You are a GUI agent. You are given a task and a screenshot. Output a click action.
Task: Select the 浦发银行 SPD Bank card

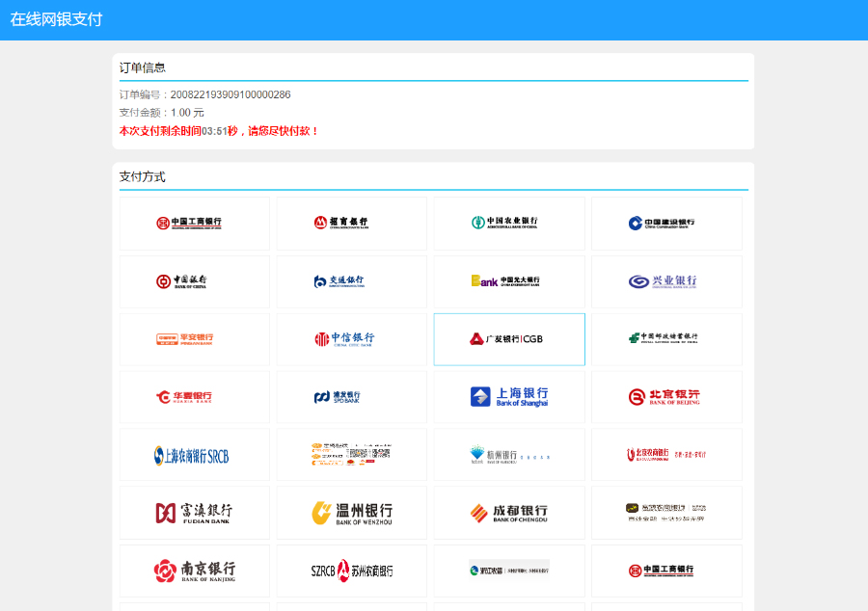[x=351, y=397]
